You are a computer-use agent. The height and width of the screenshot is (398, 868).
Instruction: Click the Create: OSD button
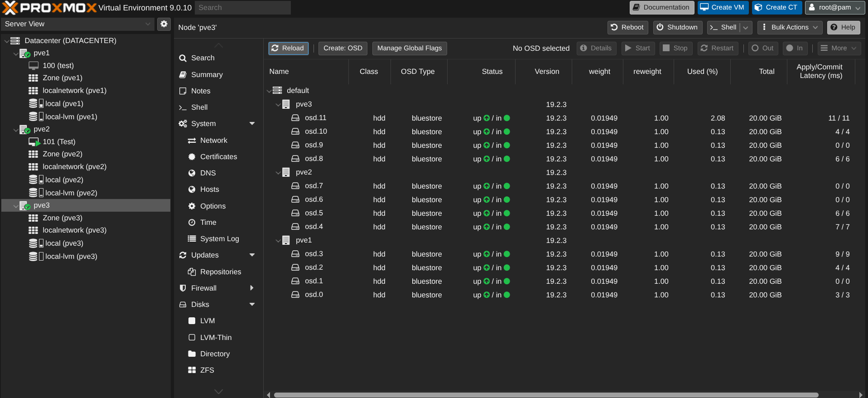click(x=342, y=49)
